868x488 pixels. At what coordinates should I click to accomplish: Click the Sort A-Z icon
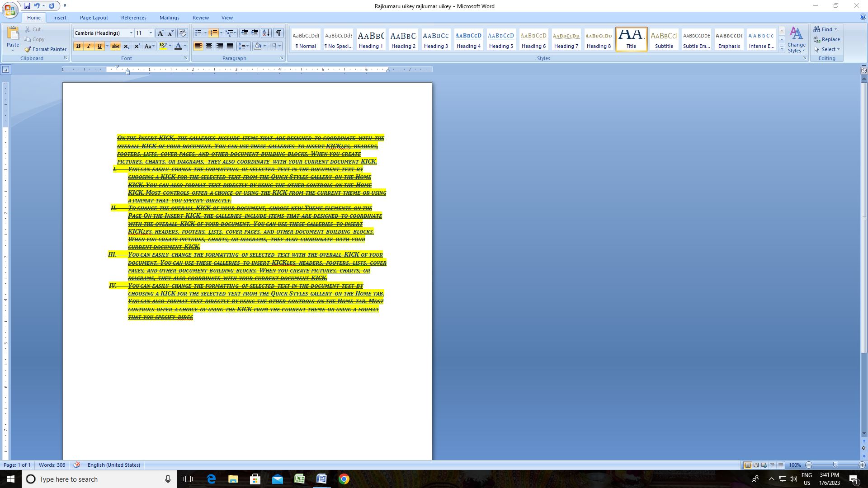coord(266,33)
